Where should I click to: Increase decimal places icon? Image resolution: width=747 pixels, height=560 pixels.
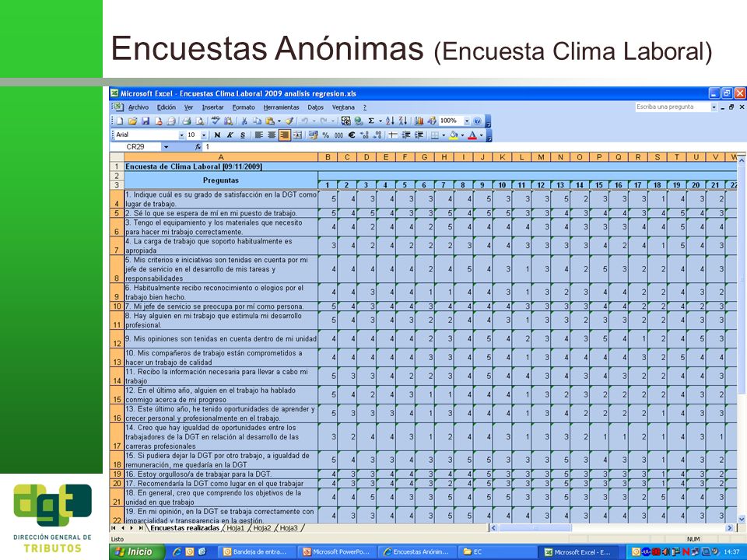click(364, 135)
